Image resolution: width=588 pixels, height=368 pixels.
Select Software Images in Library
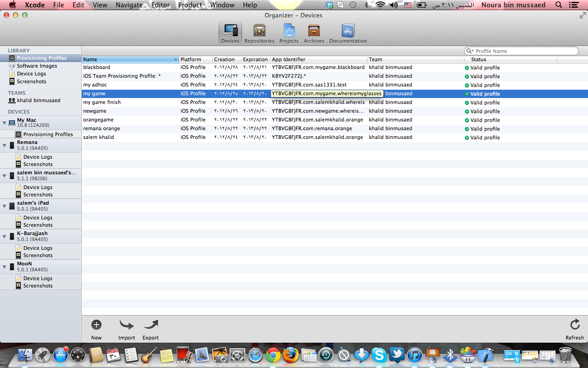pyautogui.click(x=37, y=66)
